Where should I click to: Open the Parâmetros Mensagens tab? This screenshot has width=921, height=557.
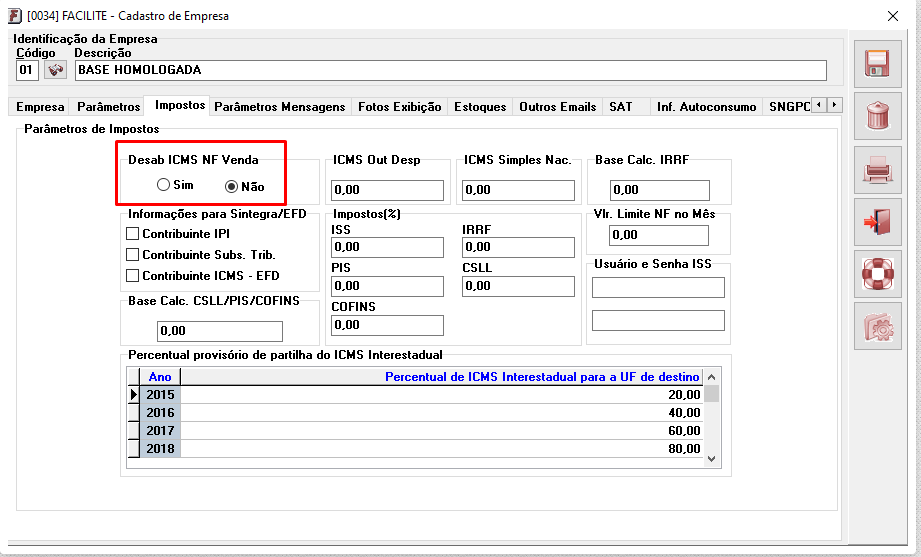(x=280, y=107)
